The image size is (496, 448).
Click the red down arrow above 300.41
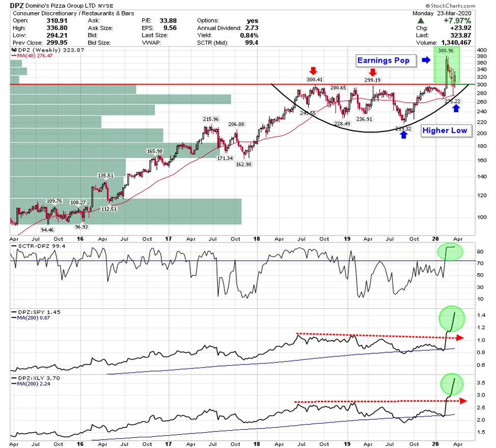click(x=313, y=70)
